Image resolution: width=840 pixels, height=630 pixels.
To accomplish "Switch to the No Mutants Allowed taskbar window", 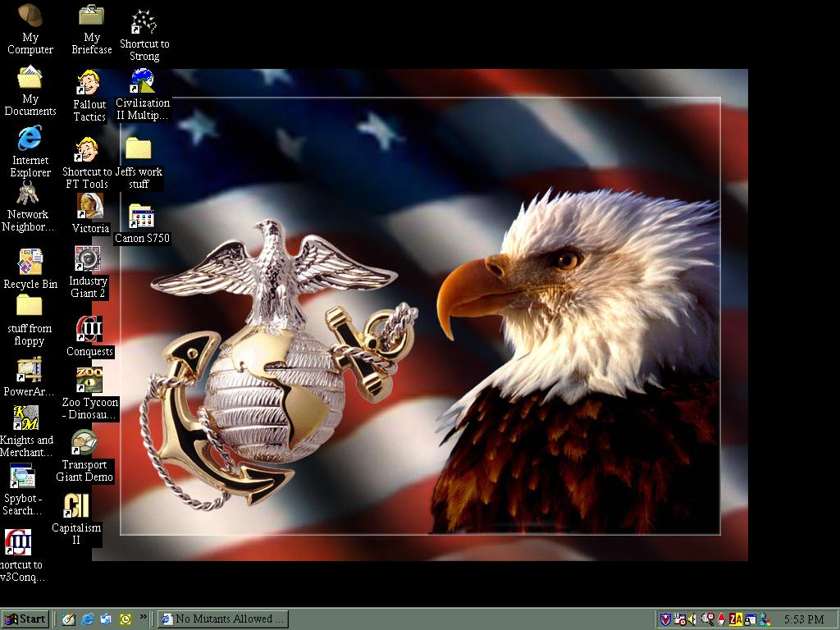I will pos(223,619).
